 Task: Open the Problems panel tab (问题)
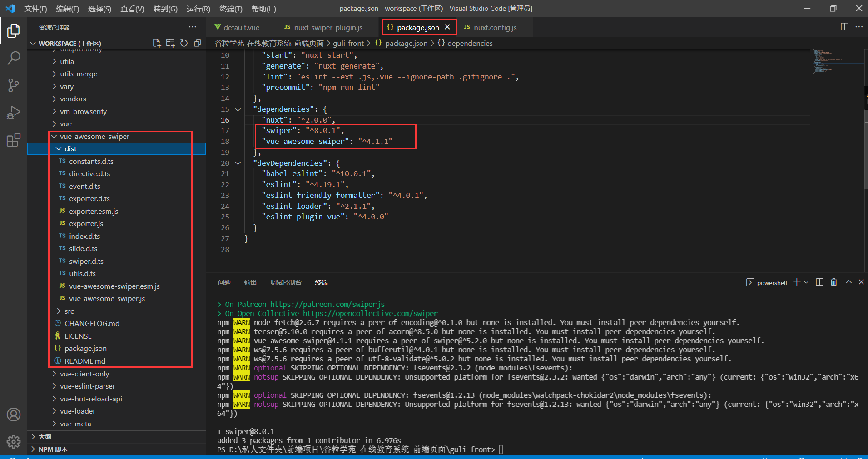(x=224, y=282)
